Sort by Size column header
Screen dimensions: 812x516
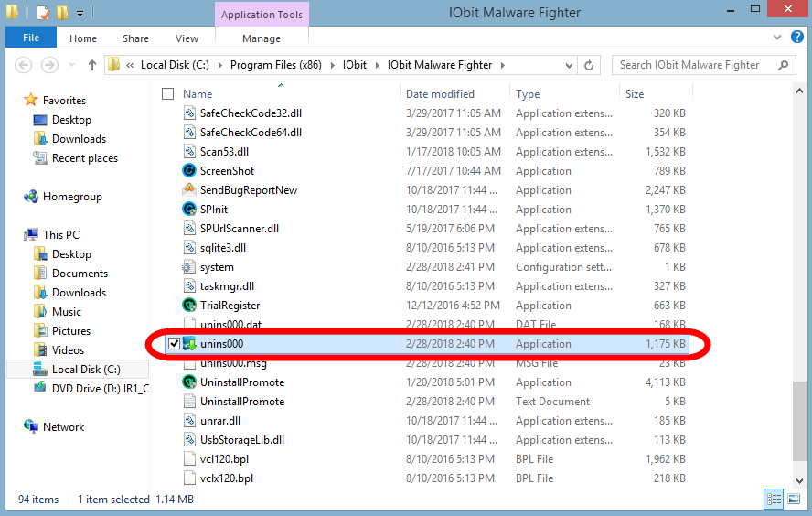point(635,93)
